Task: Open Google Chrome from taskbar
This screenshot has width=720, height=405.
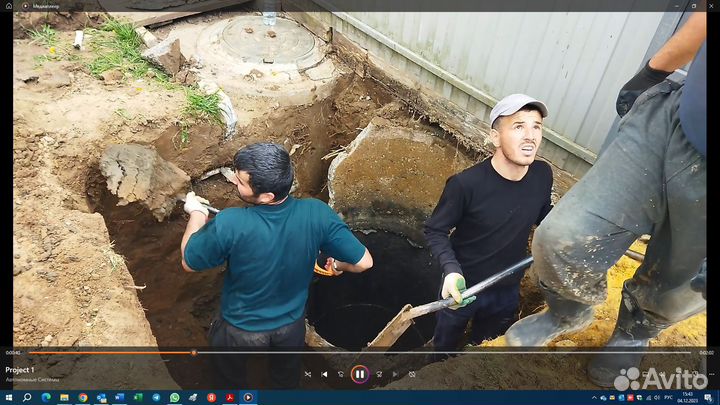Action: (83, 397)
